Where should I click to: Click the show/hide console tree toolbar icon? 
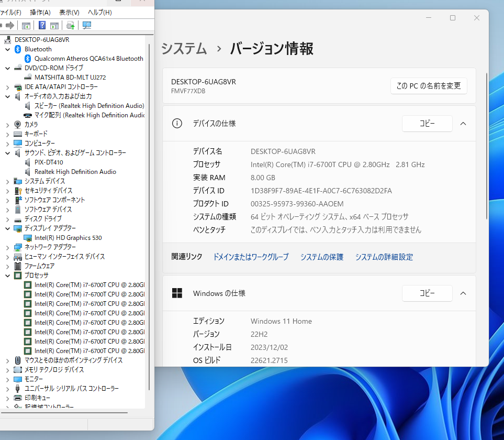pyautogui.click(x=26, y=26)
